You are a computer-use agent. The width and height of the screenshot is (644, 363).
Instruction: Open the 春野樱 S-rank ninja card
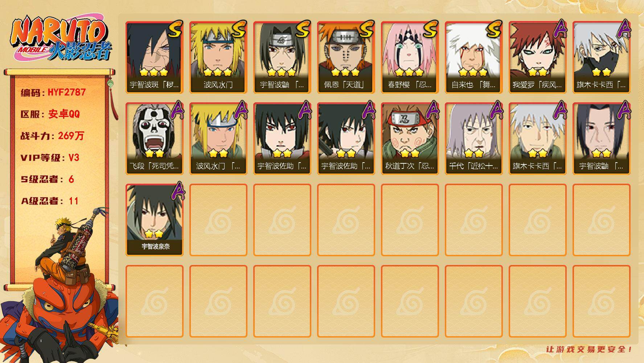(x=410, y=57)
